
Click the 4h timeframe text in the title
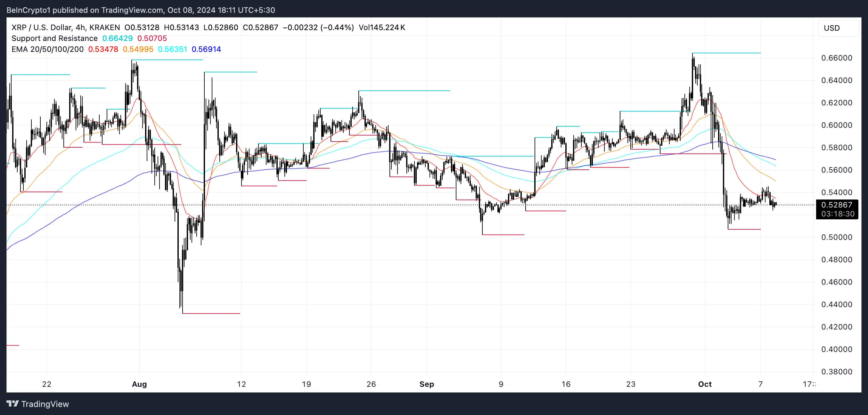click(80, 27)
